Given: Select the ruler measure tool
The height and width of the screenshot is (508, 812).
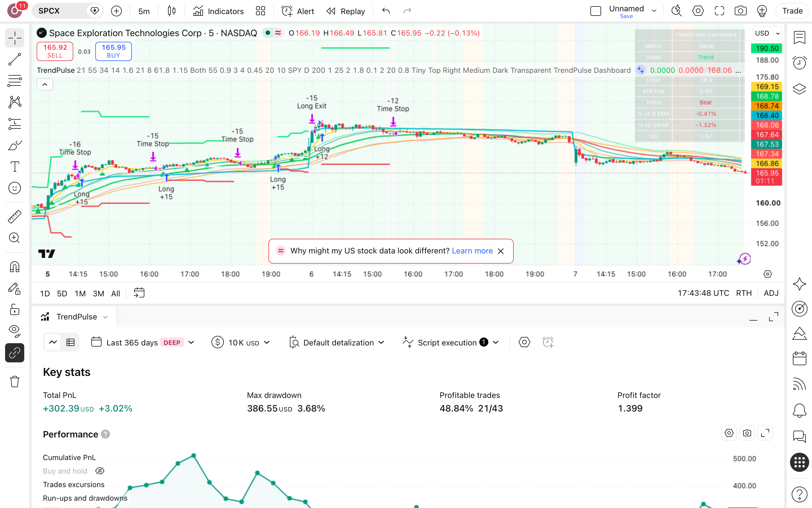Looking at the screenshot, I should tap(14, 217).
